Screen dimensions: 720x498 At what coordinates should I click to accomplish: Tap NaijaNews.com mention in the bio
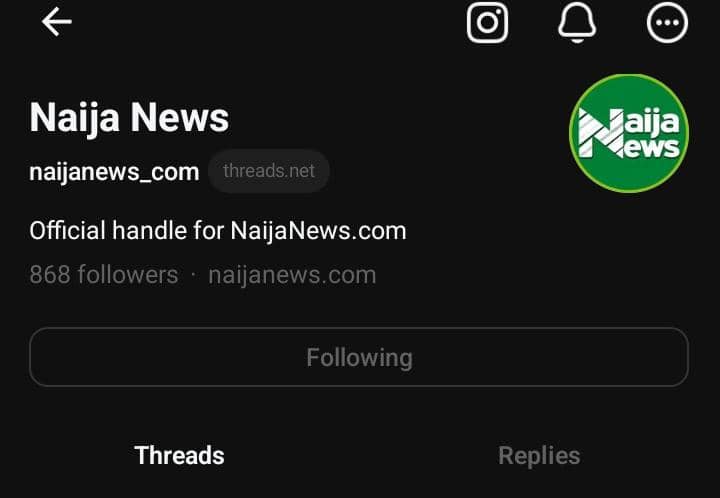pos(318,230)
